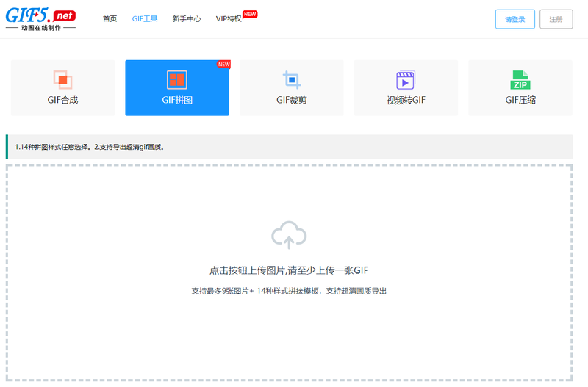Click the GIF裁剪 crop icon

(x=291, y=80)
